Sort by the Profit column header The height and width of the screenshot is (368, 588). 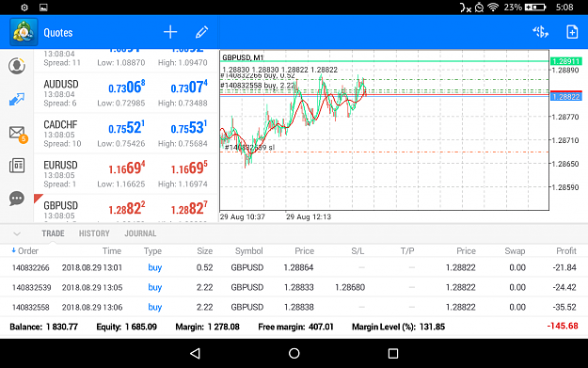pyautogui.click(x=565, y=251)
